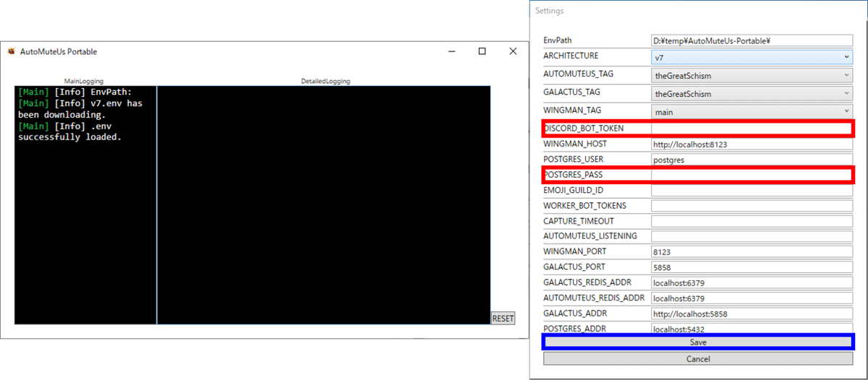Click the WINGMAN_TAG label in Settings
Image resolution: width=868 pixels, height=380 pixels.
pyautogui.click(x=572, y=111)
